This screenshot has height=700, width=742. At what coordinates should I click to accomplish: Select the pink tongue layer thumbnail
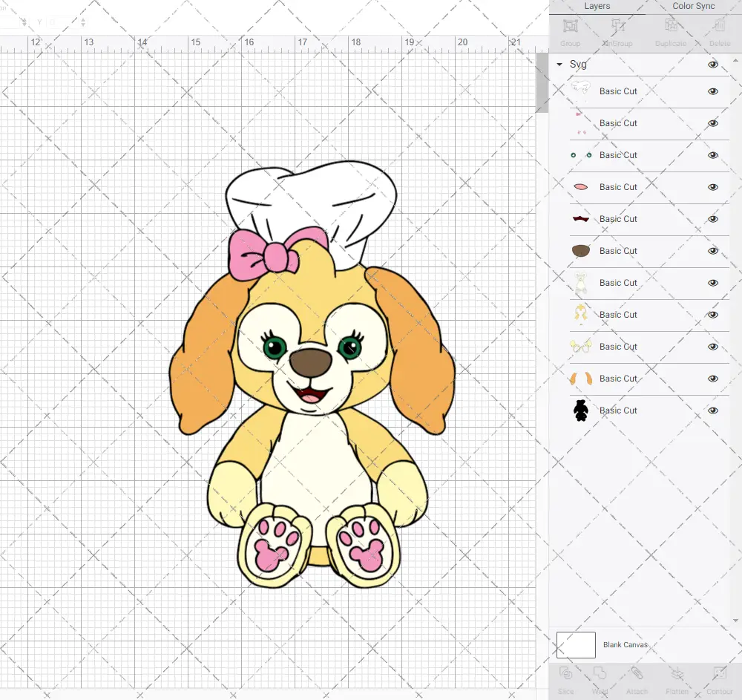click(x=581, y=187)
